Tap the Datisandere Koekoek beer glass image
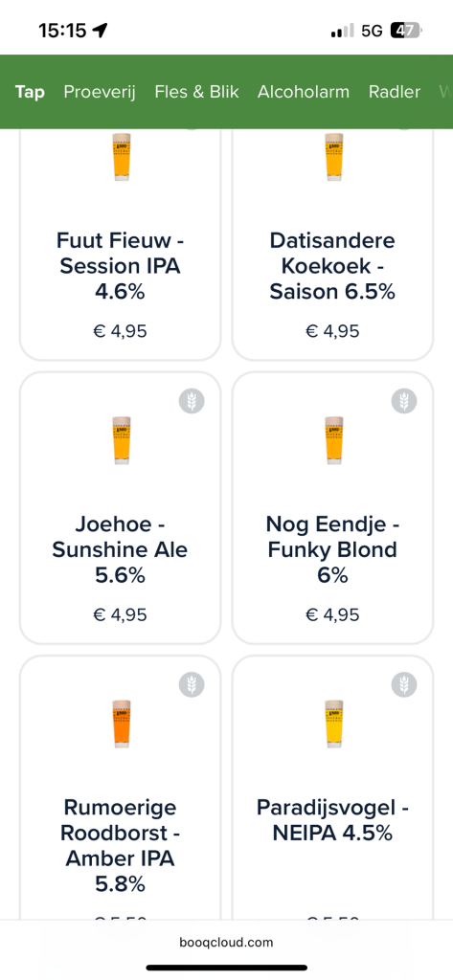The image size is (453, 980). (x=334, y=156)
